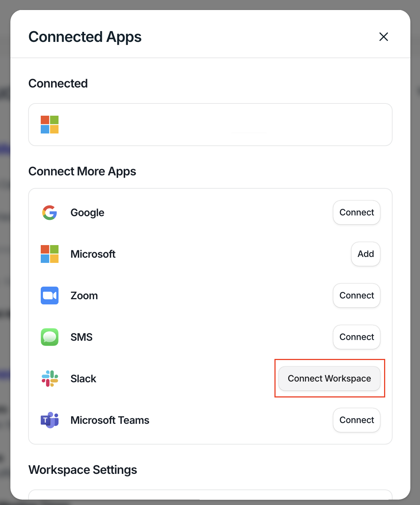Image resolution: width=420 pixels, height=505 pixels.
Task: Connect SMS messaging
Action: (x=357, y=337)
